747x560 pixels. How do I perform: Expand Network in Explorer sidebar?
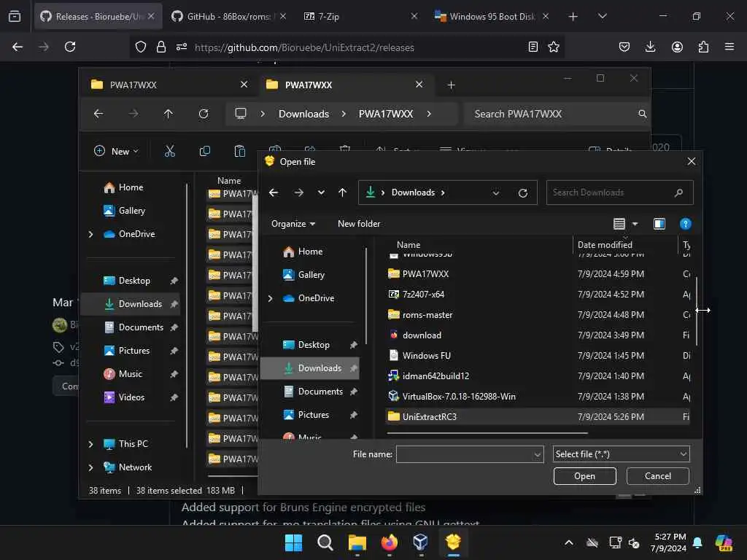click(90, 467)
